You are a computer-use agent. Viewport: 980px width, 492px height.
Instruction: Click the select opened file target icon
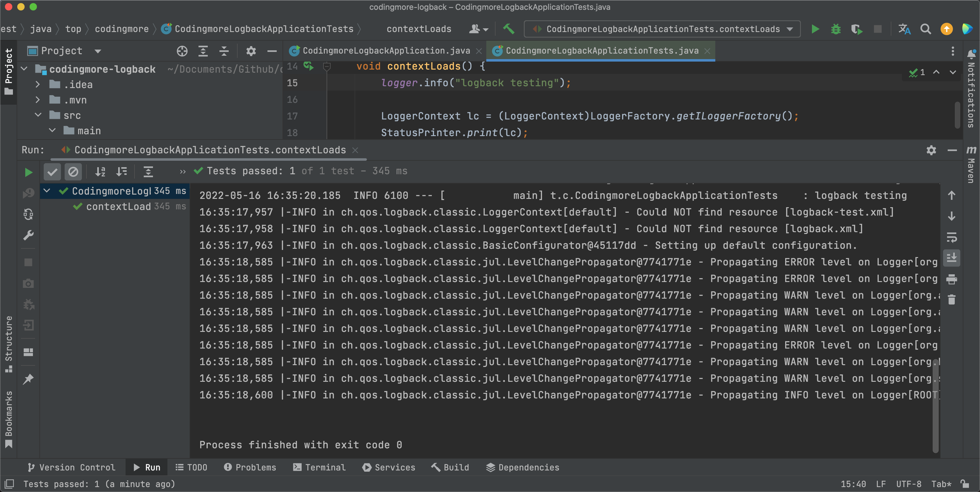(x=182, y=51)
